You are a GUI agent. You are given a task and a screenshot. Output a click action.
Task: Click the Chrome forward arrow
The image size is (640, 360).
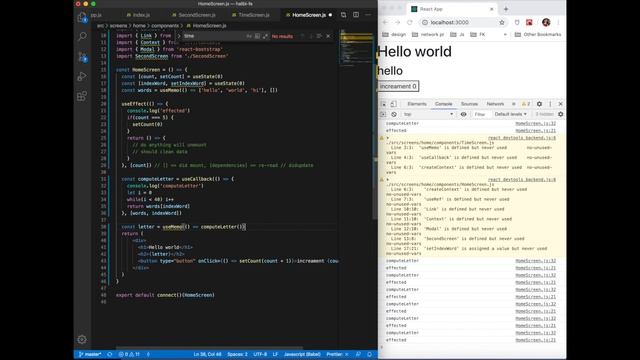(x=398, y=22)
